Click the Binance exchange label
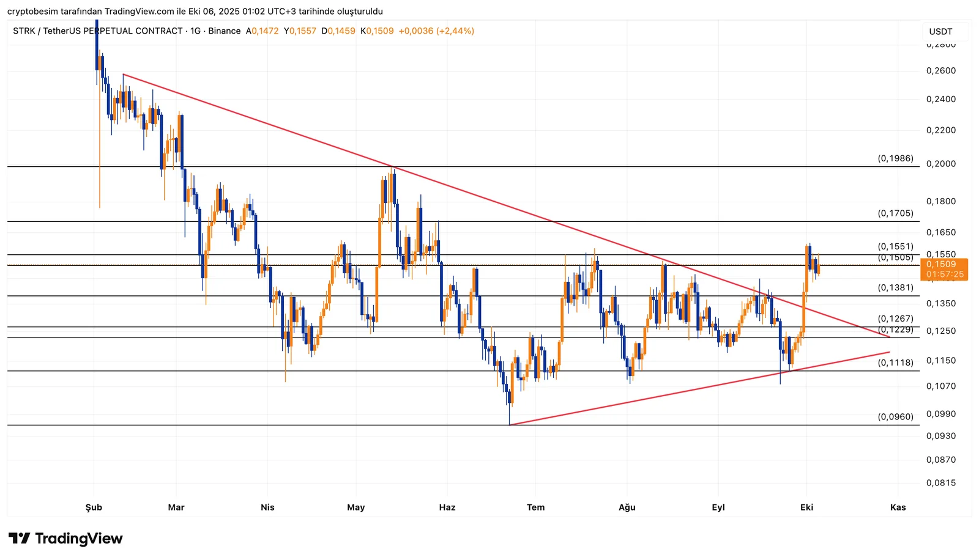Viewport: 979px width, 560px height. coord(224,31)
